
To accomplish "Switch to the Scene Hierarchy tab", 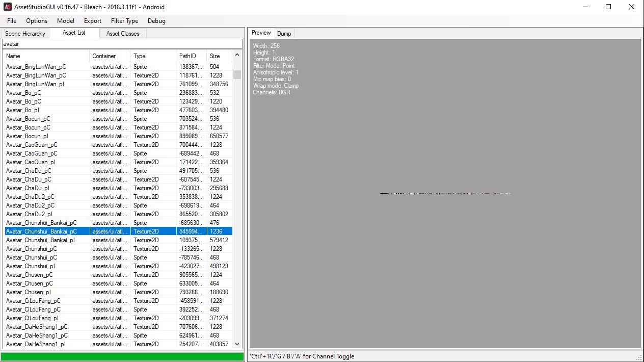I will 25,34.
